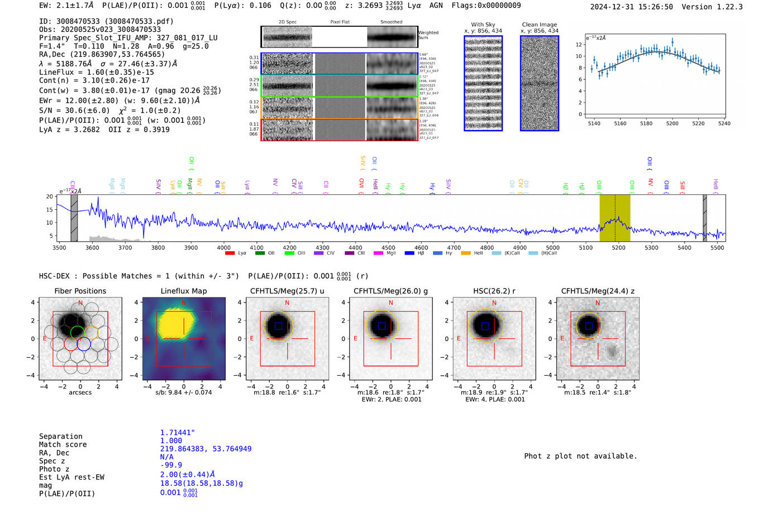
Task: Open the CFHTLS/Meg(26.0) g cutout
Action: 391,339
